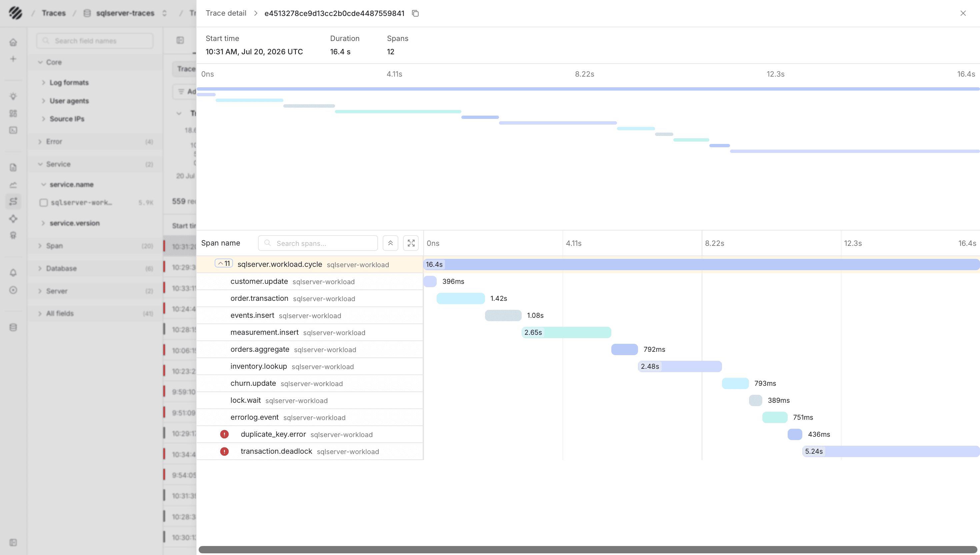Collapse the Service field group

coord(95,164)
